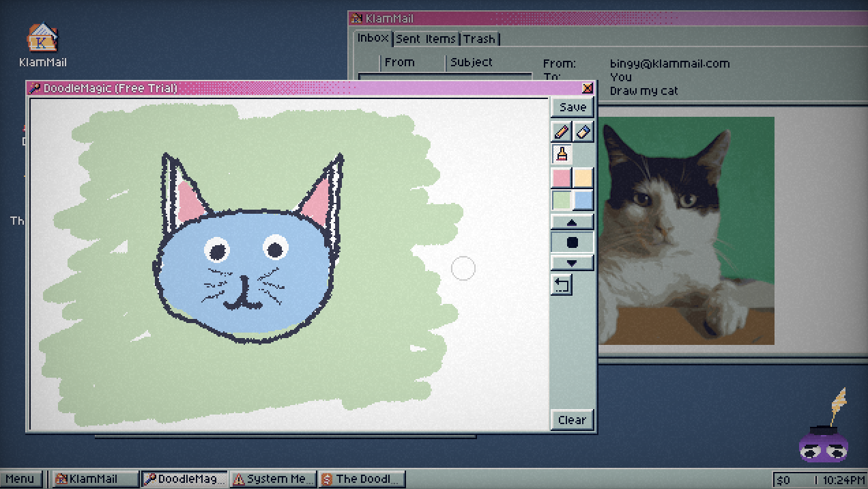Click the 'Draw my cat' subject text
This screenshot has width=868, height=489.
[x=644, y=91]
